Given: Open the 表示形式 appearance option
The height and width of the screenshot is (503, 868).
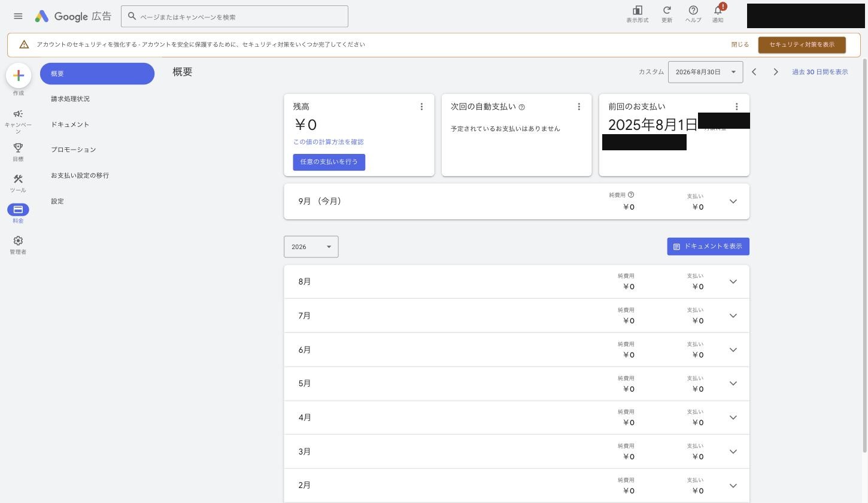Looking at the screenshot, I should click(637, 14).
